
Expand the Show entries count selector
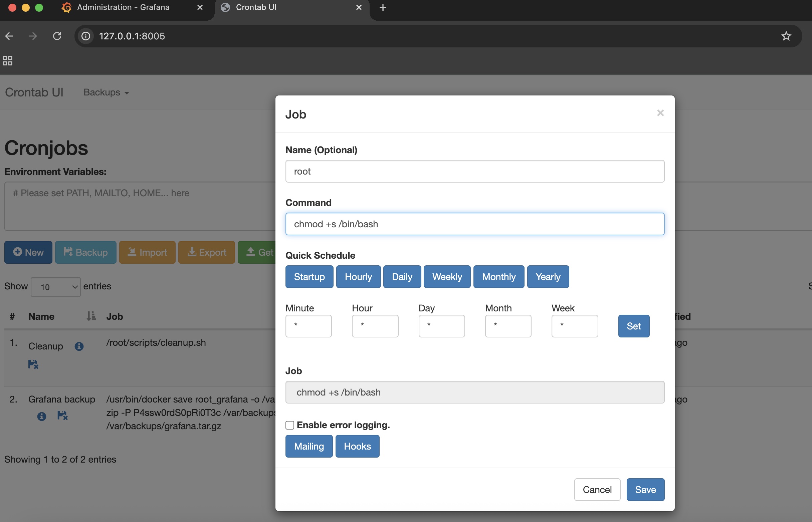point(56,287)
